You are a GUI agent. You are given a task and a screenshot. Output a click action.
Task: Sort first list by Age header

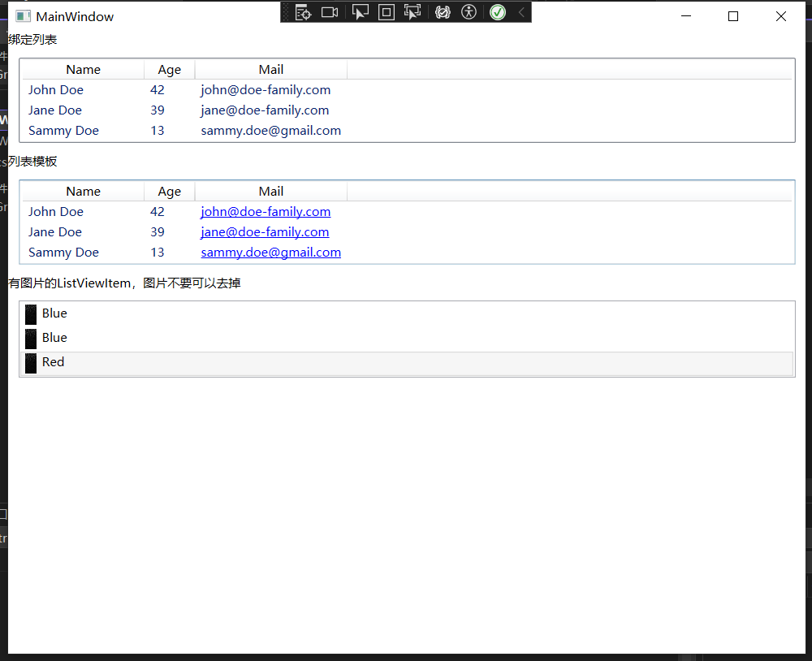click(170, 69)
